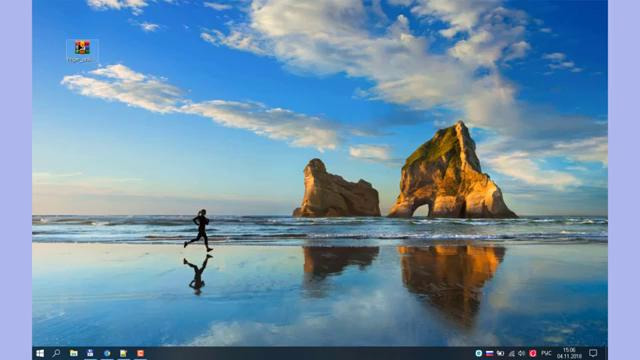Open the speaker volume tray icon
640x360 pixels.
coord(521,353)
